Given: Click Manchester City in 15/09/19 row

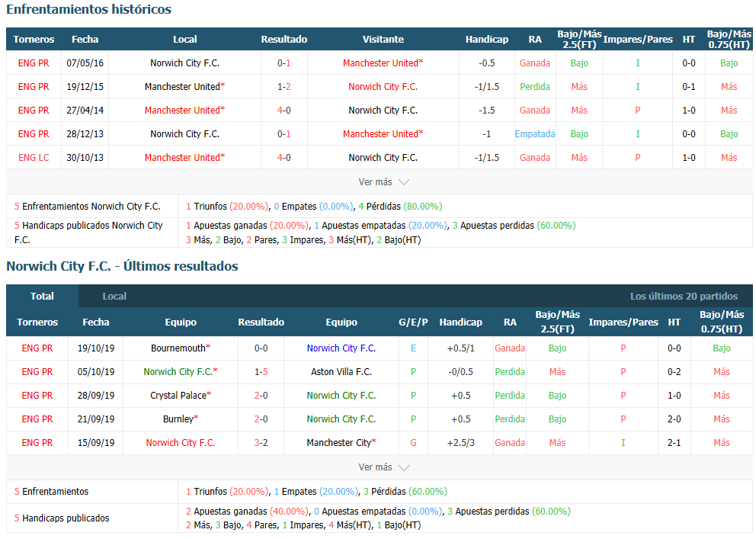Looking at the screenshot, I should click(341, 443).
